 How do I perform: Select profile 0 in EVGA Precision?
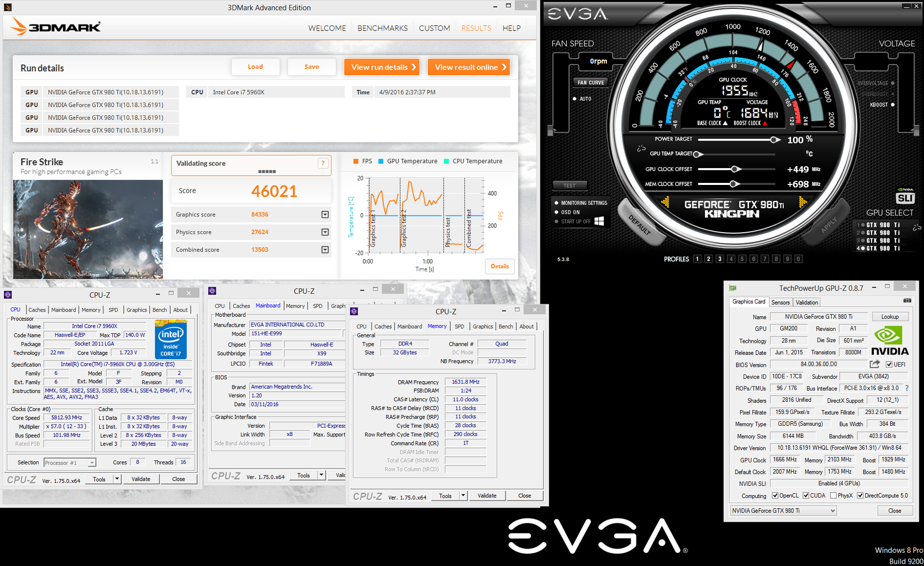tap(798, 259)
